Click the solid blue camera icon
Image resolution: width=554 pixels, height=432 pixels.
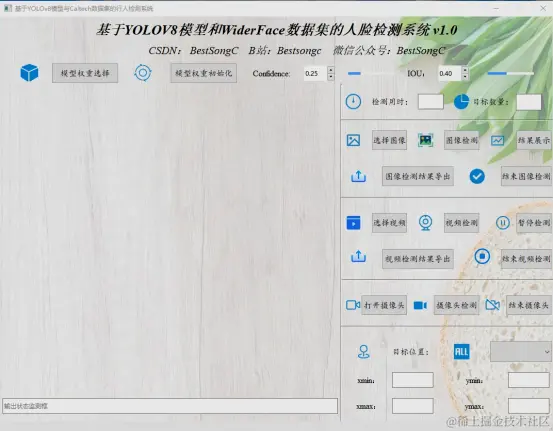(420, 305)
